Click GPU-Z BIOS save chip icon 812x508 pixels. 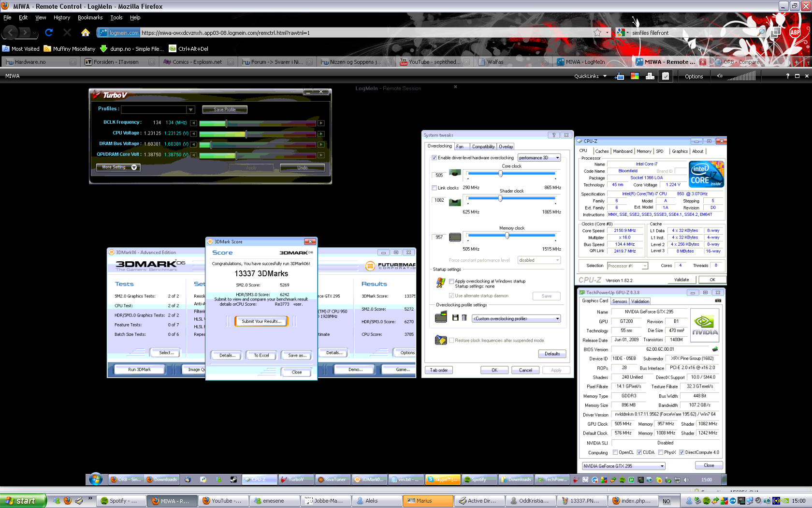715,349
